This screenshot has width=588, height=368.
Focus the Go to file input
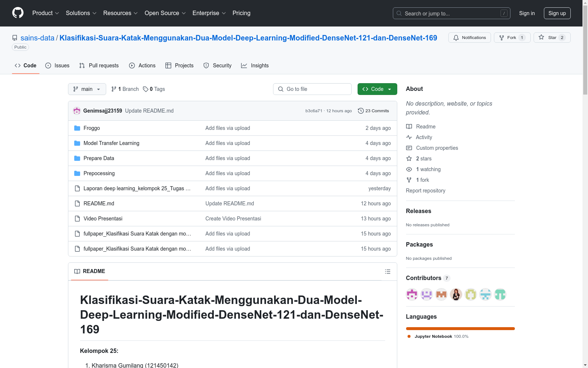(312, 89)
